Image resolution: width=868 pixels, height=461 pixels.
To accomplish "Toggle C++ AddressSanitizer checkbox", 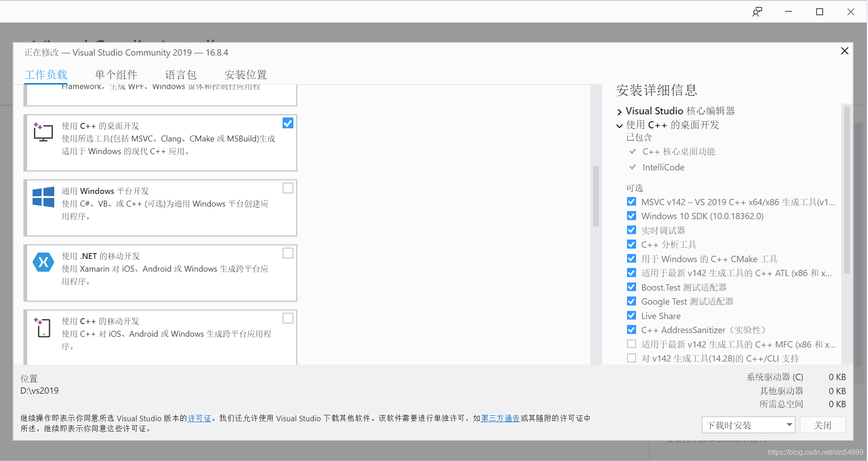I will click(x=632, y=329).
